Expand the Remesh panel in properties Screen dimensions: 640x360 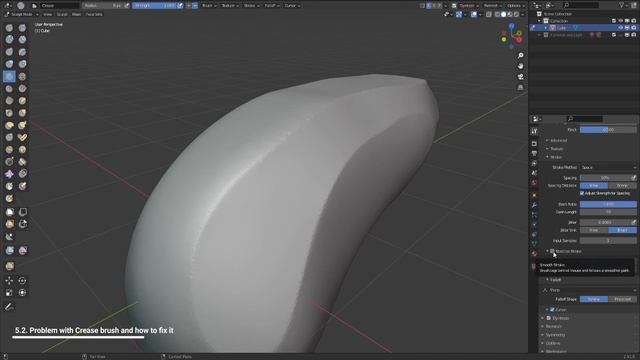[553, 327]
